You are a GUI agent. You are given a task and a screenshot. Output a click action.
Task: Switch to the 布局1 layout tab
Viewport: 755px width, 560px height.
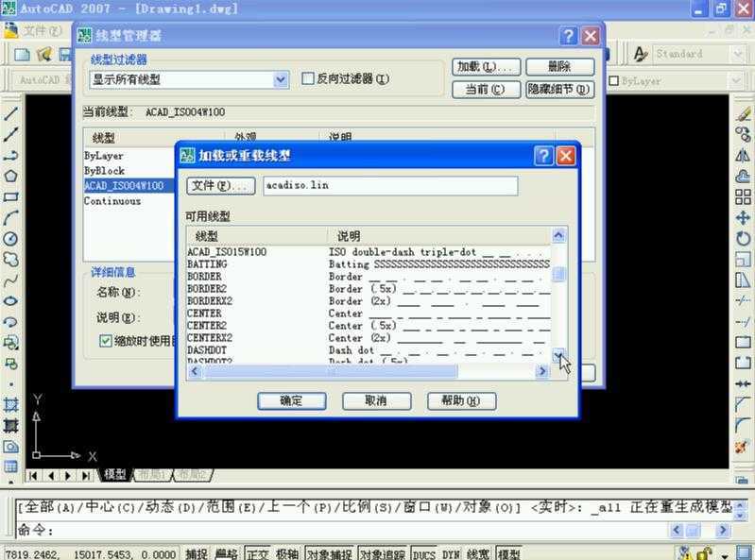tap(150, 475)
